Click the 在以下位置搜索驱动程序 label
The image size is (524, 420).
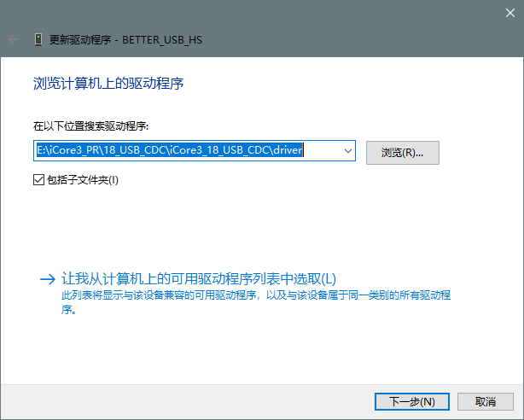(x=91, y=126)
